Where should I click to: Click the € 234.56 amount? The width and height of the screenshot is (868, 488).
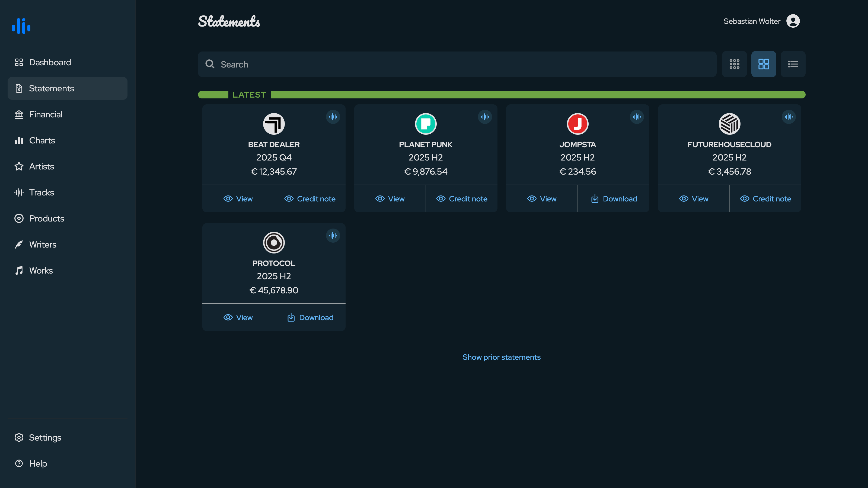(577, 172)
